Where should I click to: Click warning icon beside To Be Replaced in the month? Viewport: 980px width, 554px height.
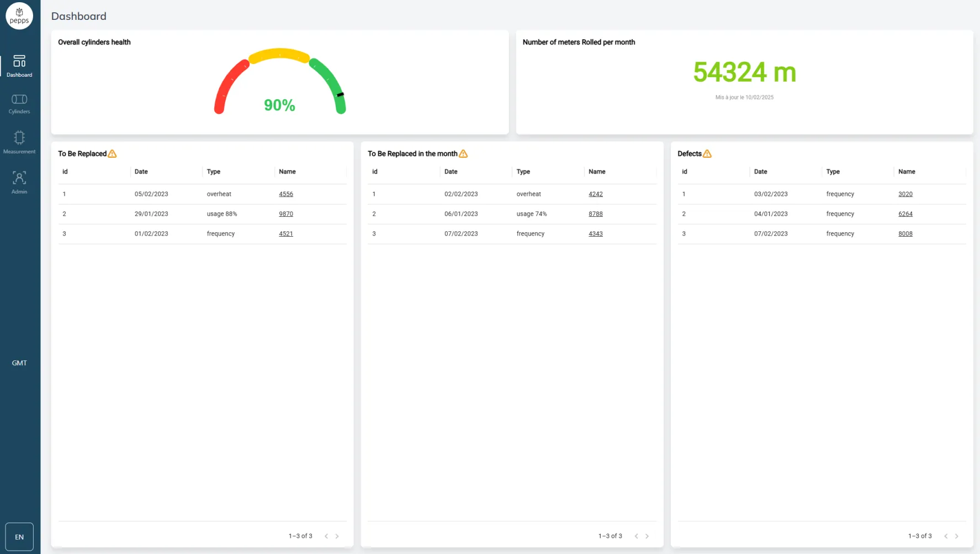[463, 154]
